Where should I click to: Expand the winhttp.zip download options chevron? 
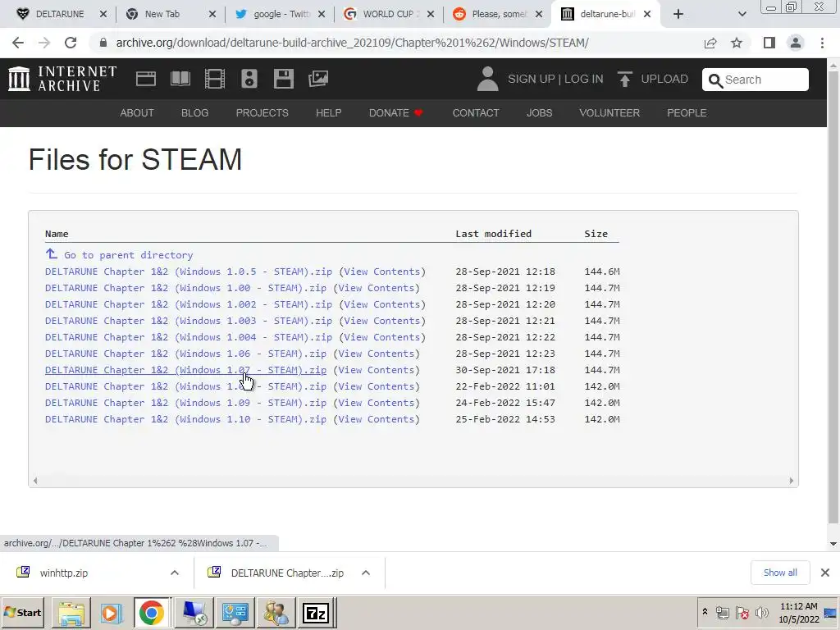point(175,573)
